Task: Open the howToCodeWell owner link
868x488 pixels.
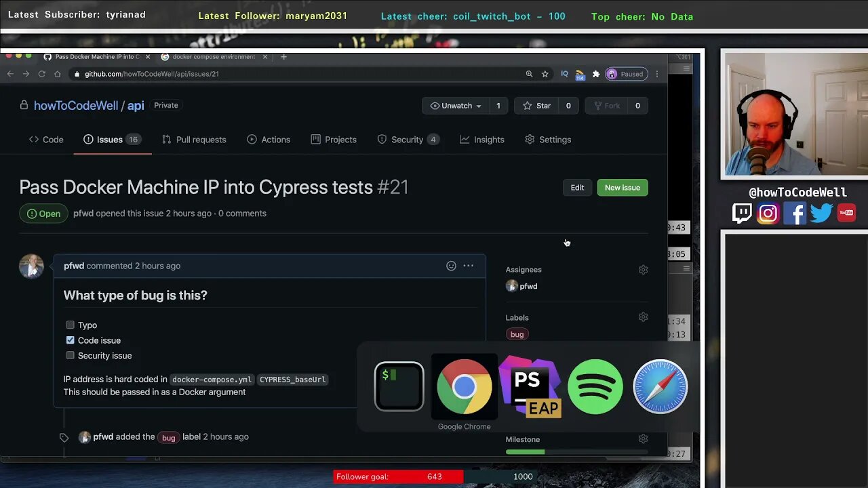Action: tap(76, 106)
